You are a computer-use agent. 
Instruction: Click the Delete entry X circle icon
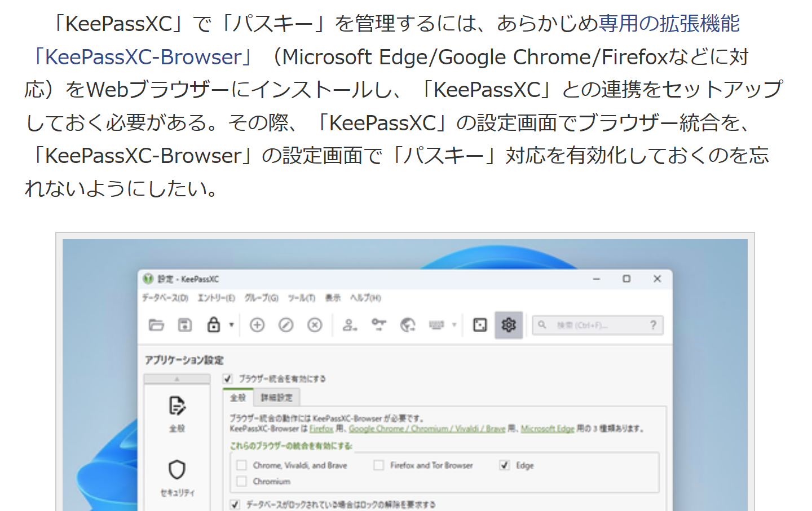[x=315, y=325]
